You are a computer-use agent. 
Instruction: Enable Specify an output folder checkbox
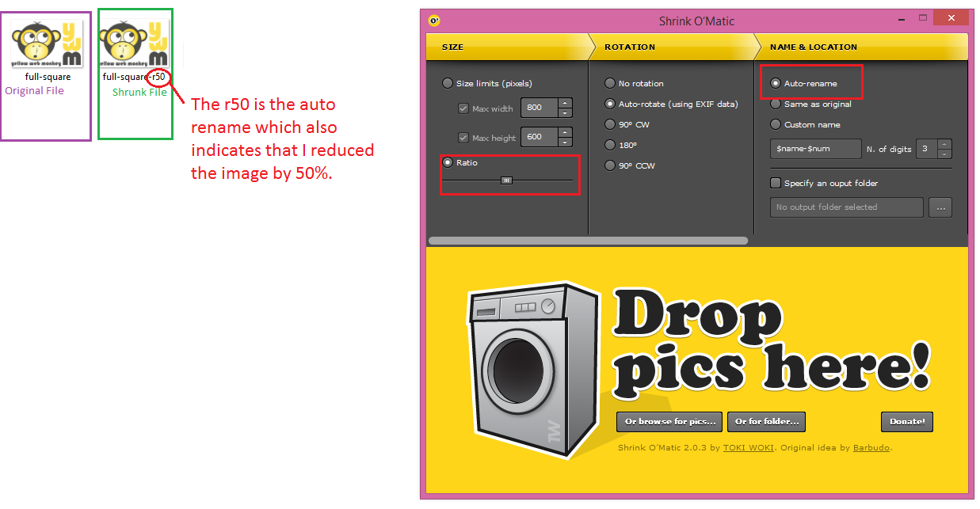point(776,183)
